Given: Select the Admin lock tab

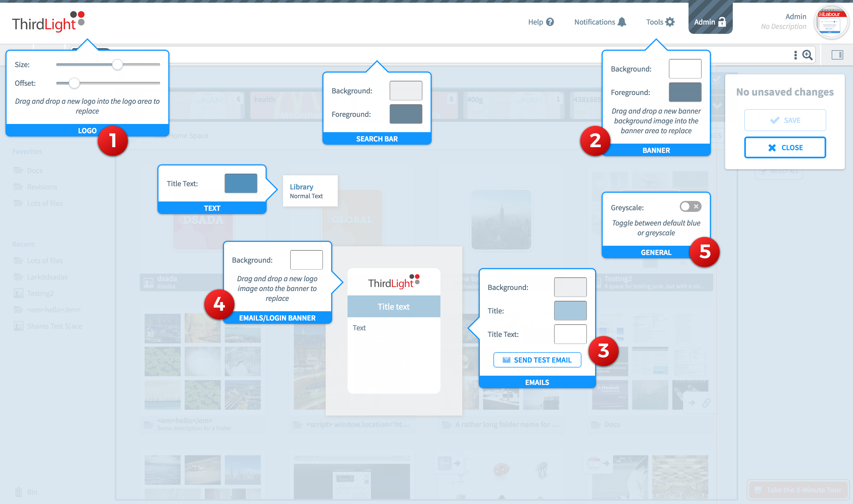Looking at the screenshot, I should point(710,19).
